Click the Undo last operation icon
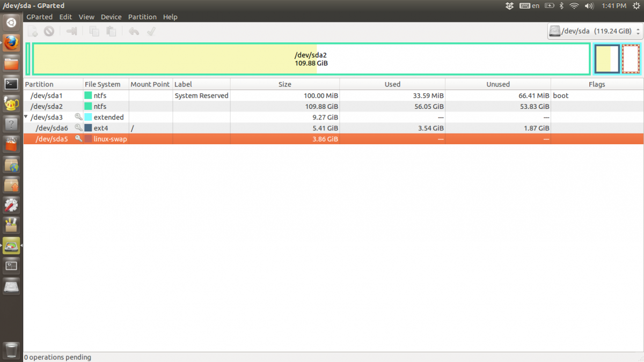Image resolution: width=644 pixels, height=362 pixels. click(x=134, y=32)
